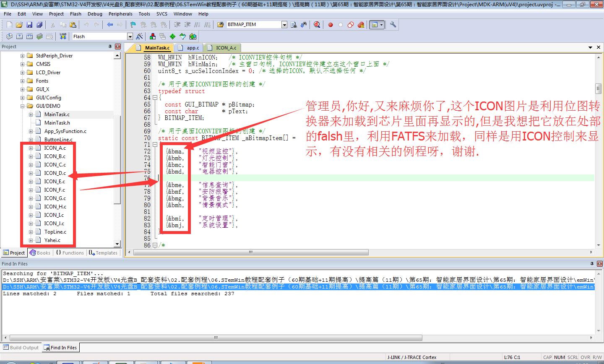Click the Save All icon

click(x=39, y=25)
